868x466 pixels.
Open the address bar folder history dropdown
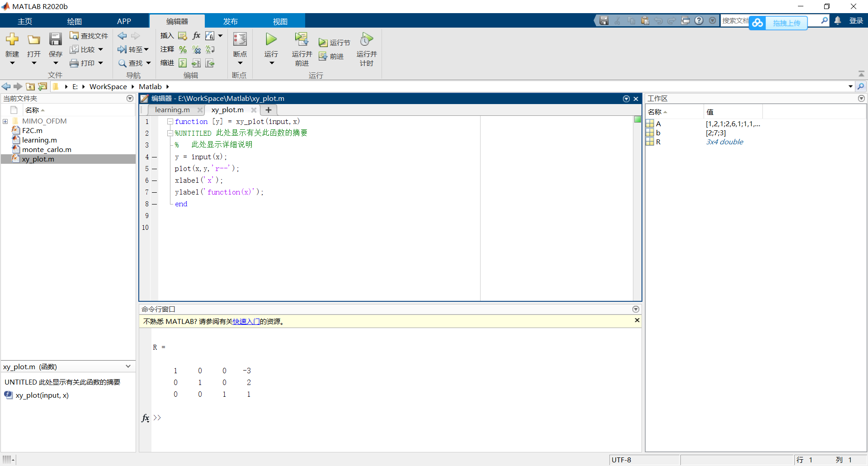[850, 86]
